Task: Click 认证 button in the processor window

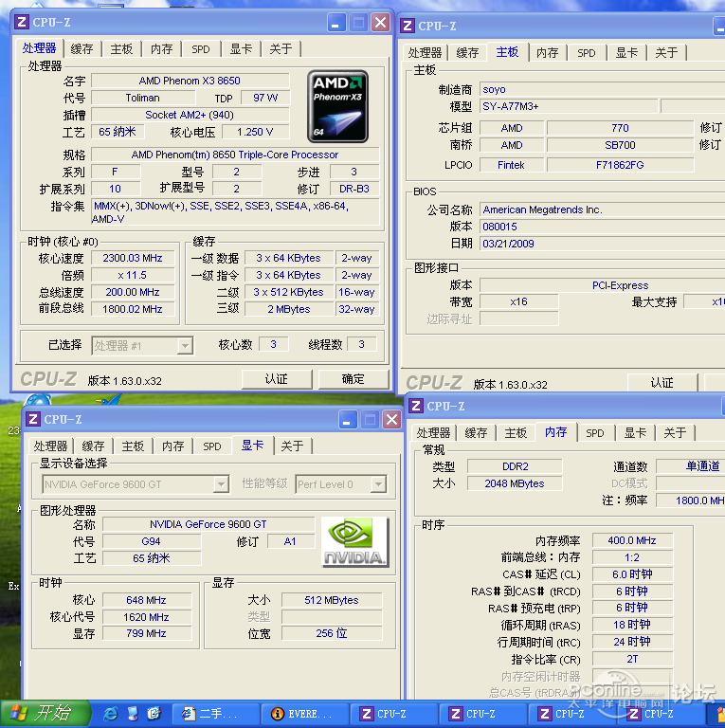Action: [277, 379]
